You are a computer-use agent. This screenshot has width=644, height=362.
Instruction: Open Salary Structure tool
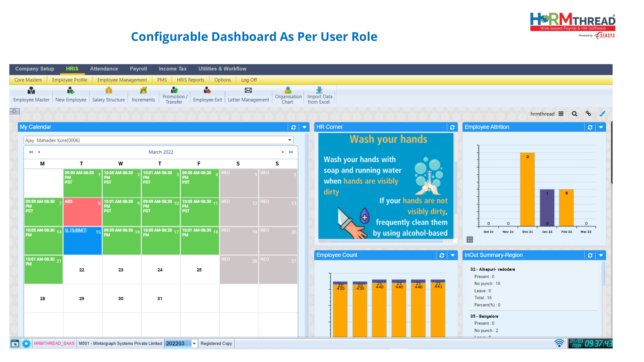click(x=109, y=90)
